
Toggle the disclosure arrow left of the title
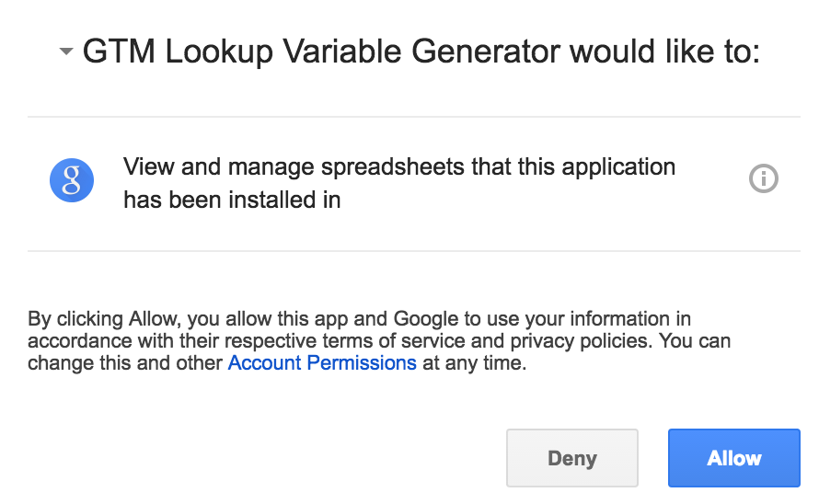(65, 52)
